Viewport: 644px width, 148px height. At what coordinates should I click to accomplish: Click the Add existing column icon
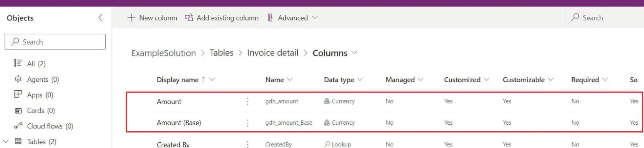coord(189,18)
